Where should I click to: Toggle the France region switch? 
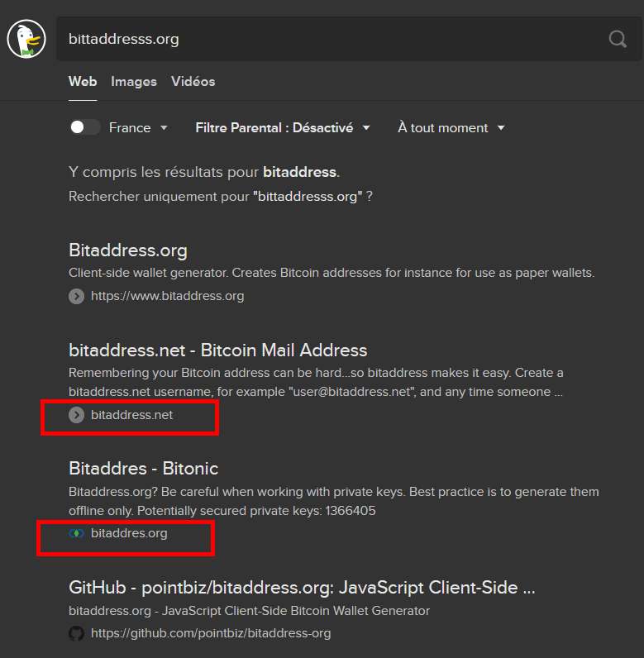[x=84, y=127]
